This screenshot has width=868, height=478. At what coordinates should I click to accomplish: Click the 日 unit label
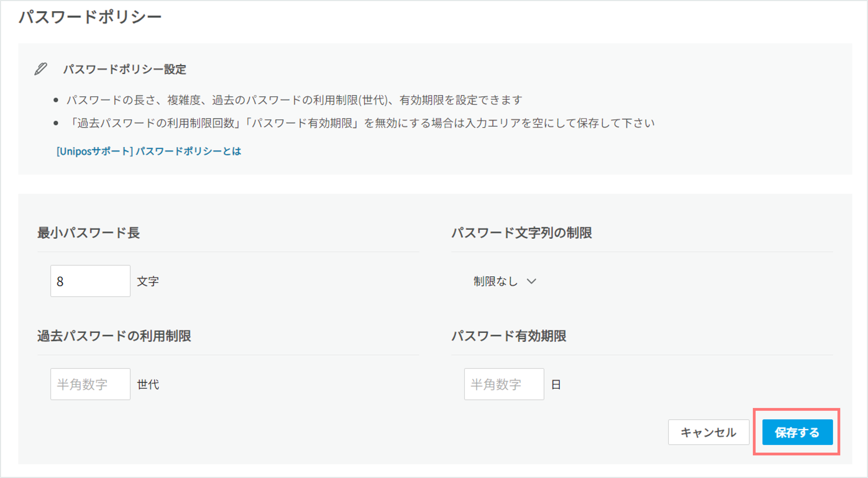556,384
